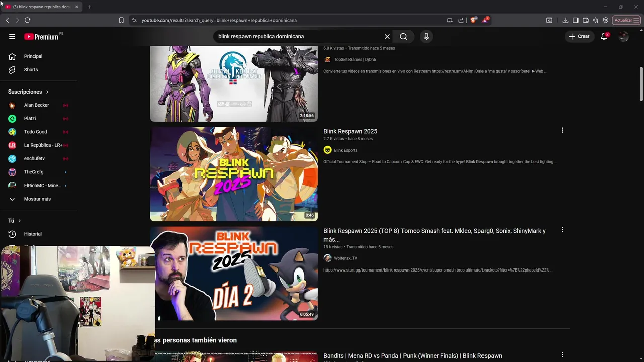644x362 pixels.
Task: Open the account avatar menu
Action: (624, 36)
